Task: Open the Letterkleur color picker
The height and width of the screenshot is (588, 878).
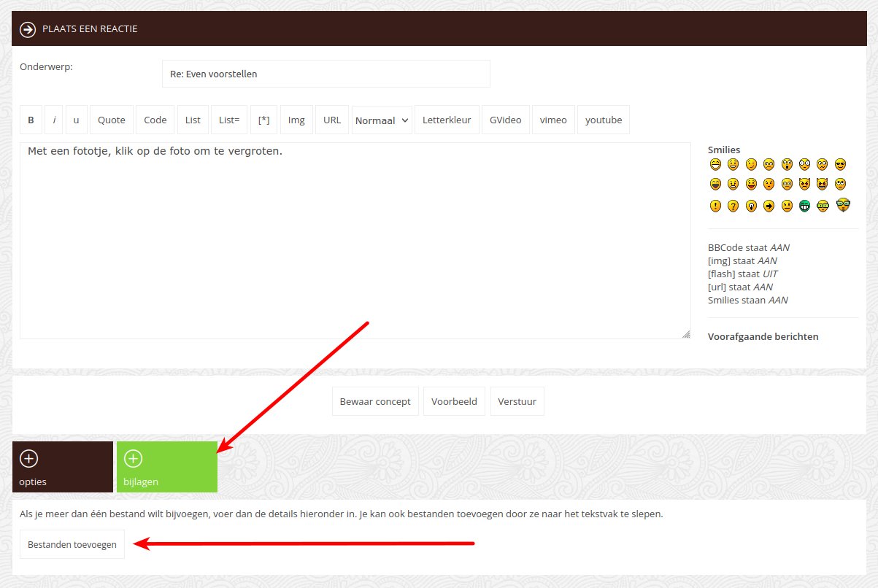Action: [447, 120]
